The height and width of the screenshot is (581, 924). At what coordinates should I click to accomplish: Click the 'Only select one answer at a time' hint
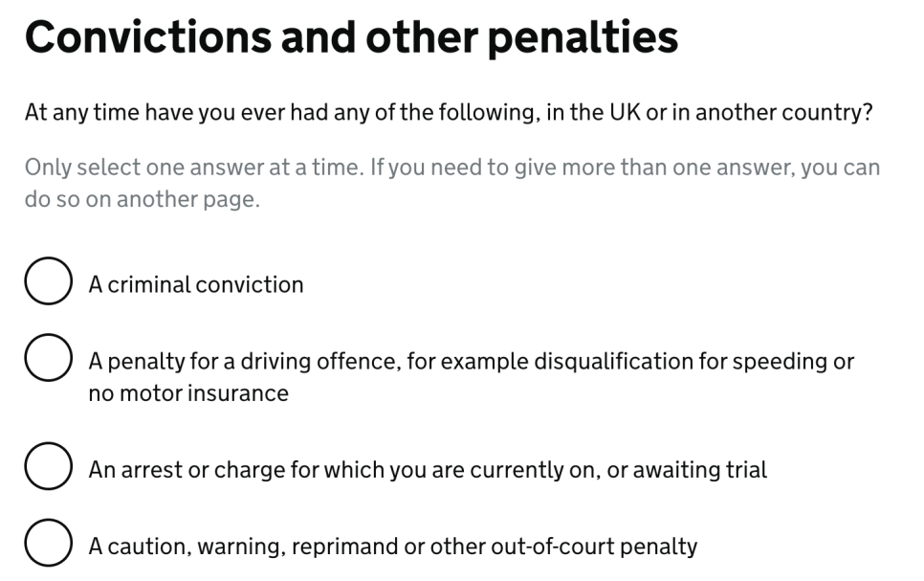(194, 168)
